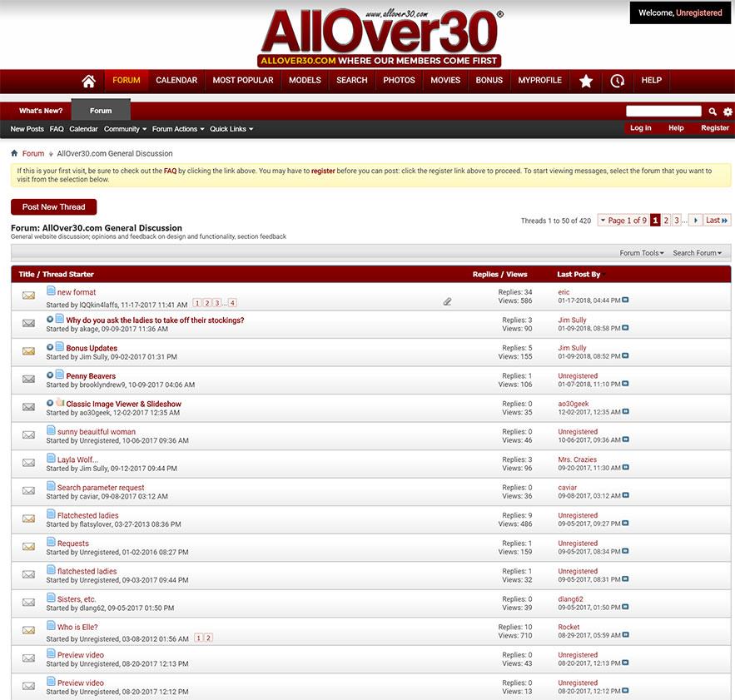Click the next page arrow in the pagination
The width and height of the screenshot is (735, 700).
point(696,221)
